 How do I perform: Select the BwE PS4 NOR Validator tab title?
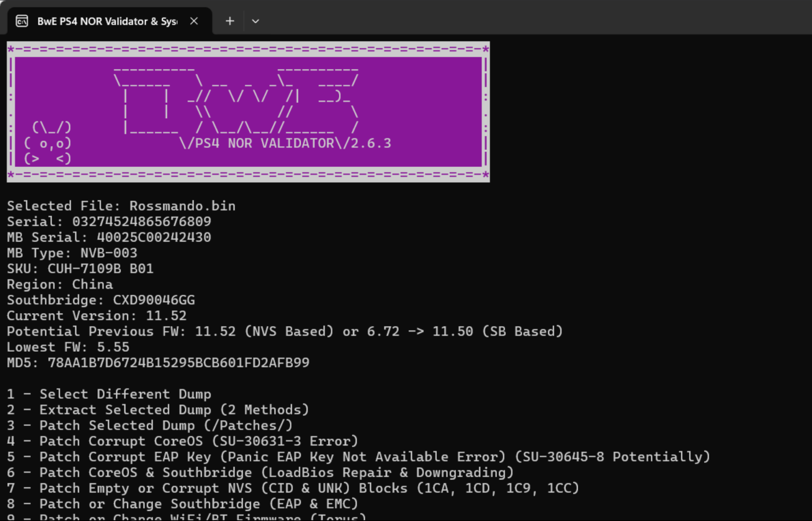tap(107, 21)
